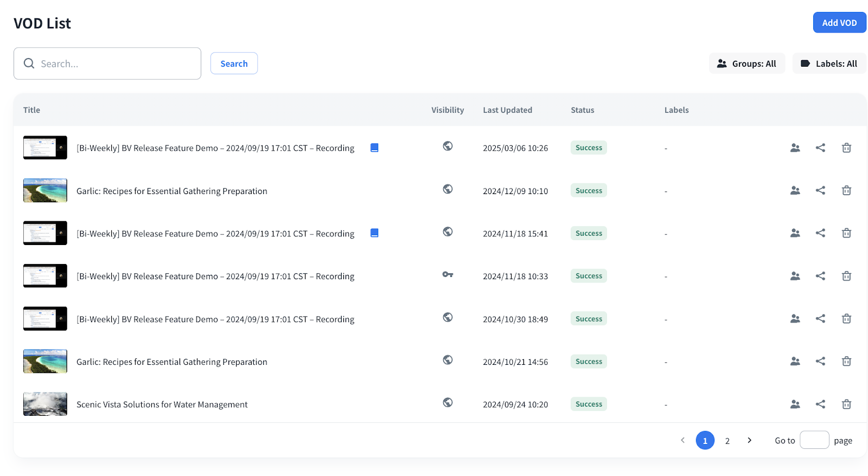This screenshot has height=476, width=868.
Task: Click the globe visibility icon for the 2024/12/09 Garlic VOD
Action: pos(448,189)
